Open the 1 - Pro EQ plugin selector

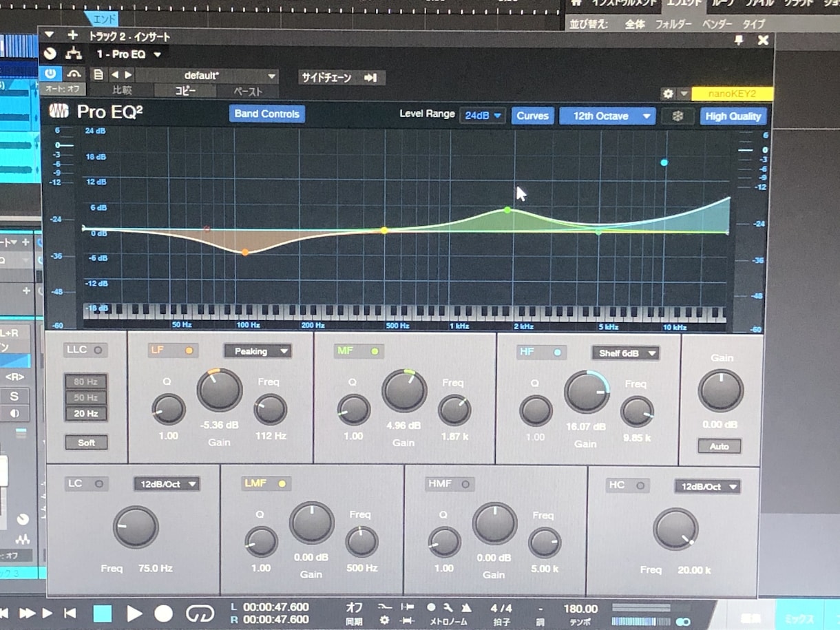[129, 54]
